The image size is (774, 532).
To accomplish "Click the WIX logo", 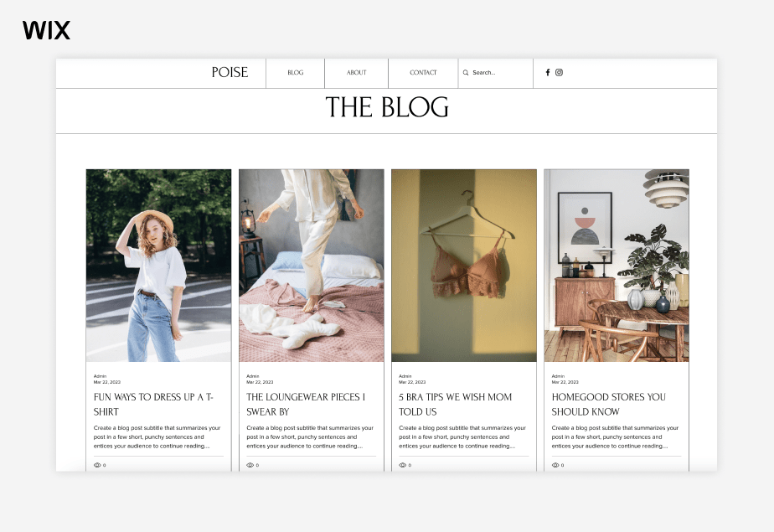I will (x=46, y=30).
